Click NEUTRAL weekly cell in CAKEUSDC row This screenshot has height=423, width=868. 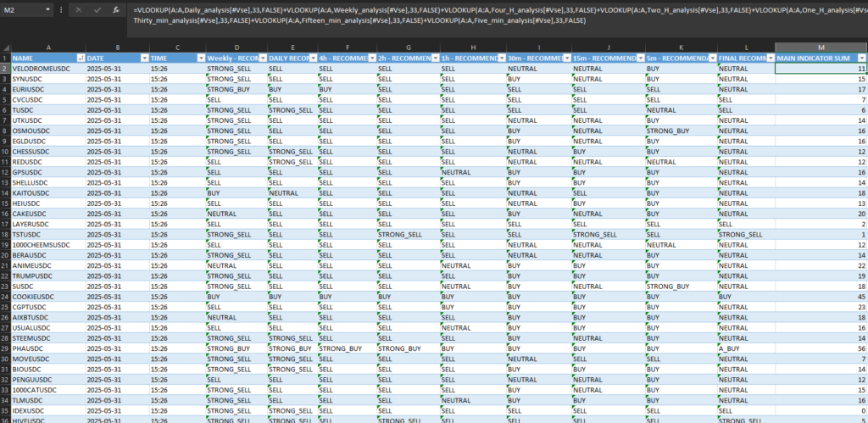point(236,214)
